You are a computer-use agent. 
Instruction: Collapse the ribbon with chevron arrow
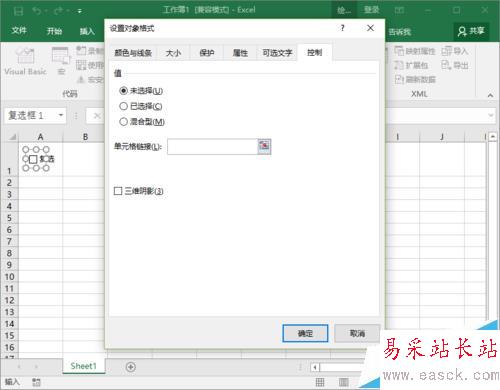[490, 96]
